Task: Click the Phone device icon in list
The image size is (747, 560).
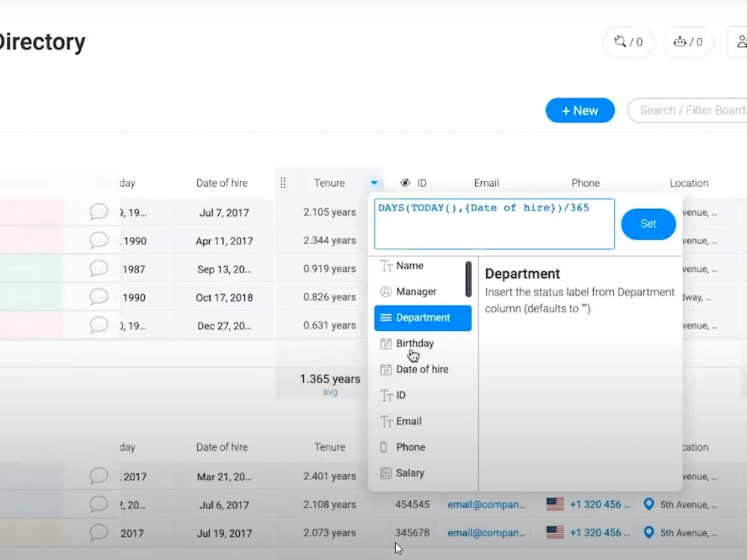Action: pyautogui.click(x=384, y=447)
